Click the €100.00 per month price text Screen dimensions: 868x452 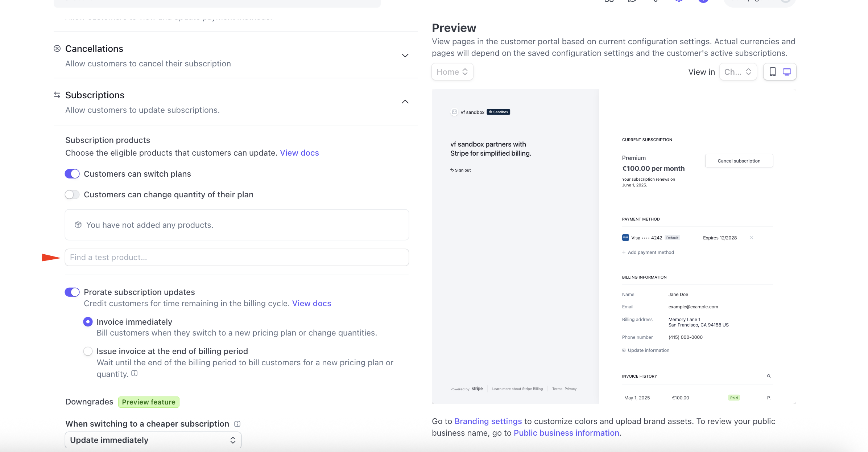point(653,168)
